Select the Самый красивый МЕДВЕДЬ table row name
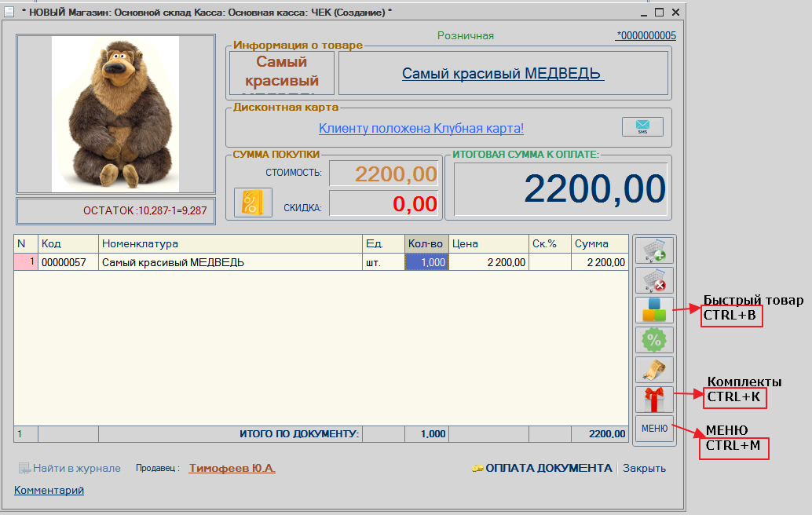812x515 pixels. click(x=230, y=262)
